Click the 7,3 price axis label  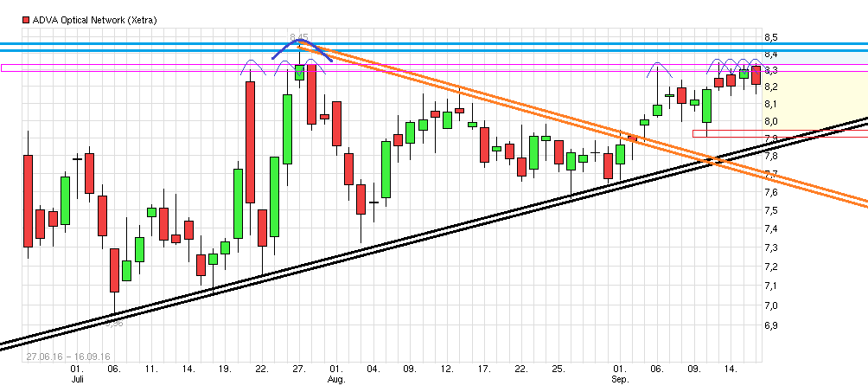click(770, 247)
